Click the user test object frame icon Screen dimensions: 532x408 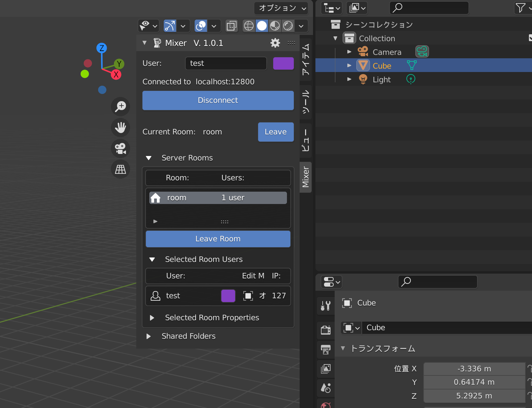click(x=248, y=296)
